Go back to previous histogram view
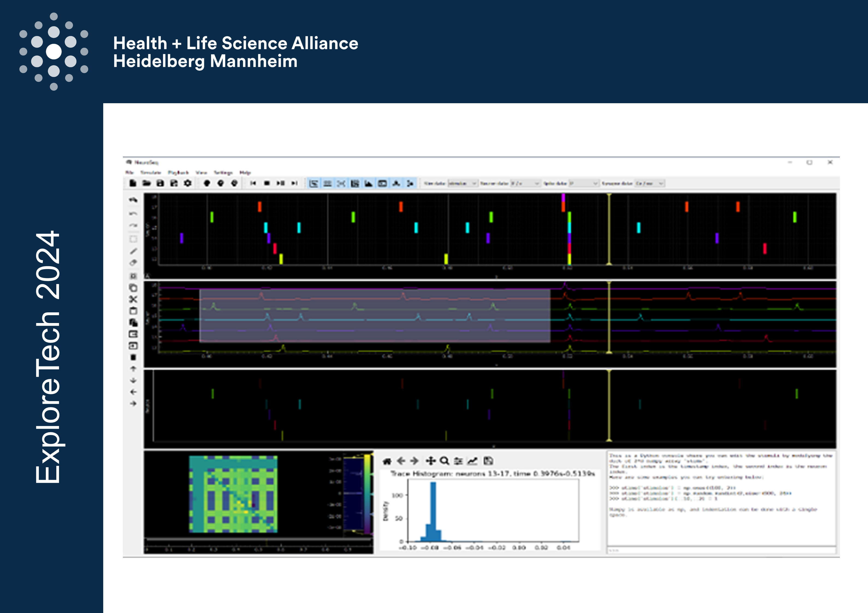868x613 pixels. [x=401, y=461]
